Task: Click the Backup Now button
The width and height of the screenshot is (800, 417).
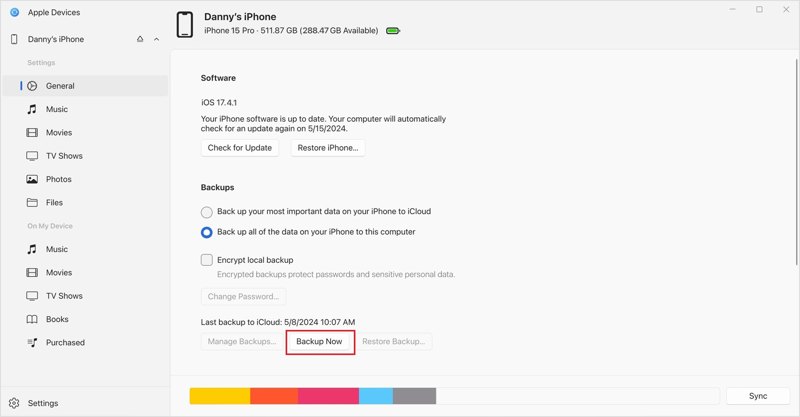Action: [320, 342]
